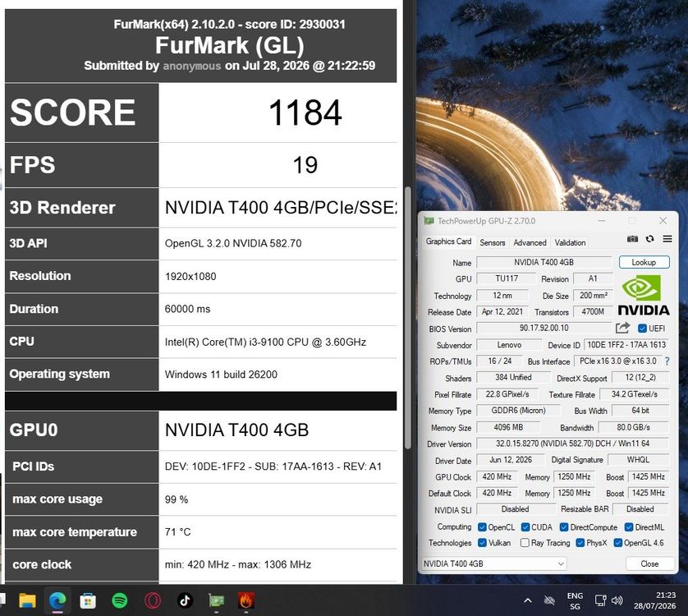This screenshot has width=688, height=616.
Task: Click the cloud sync tray icon
Action: 549,600
